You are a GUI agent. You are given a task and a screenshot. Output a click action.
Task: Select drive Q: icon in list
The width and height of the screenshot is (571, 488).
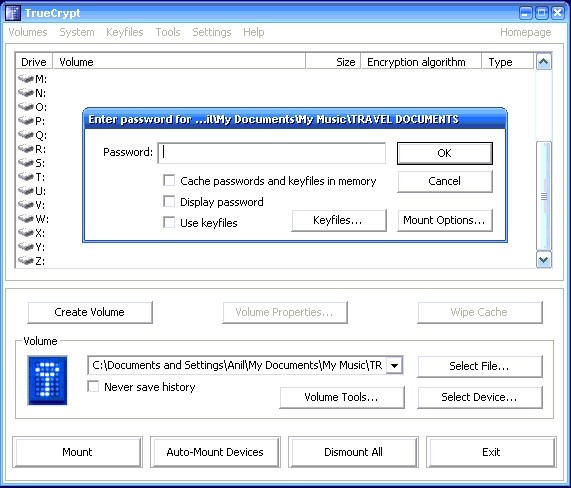(x=26, y=134)
